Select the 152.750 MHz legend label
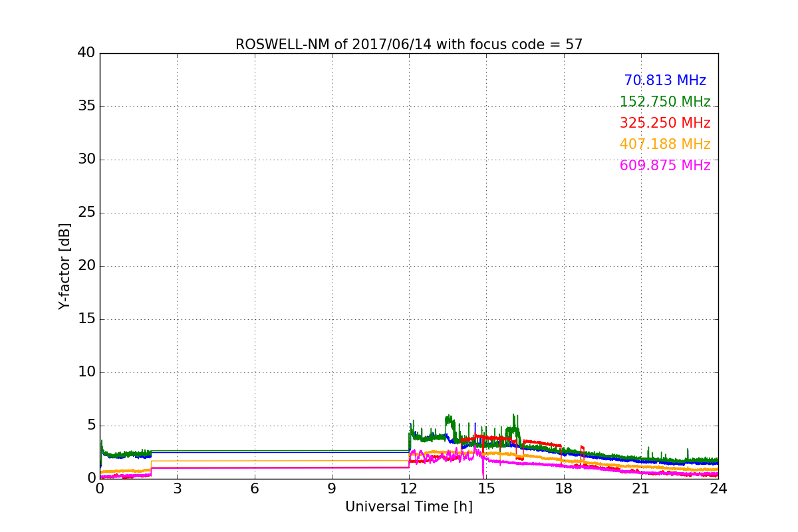The image size is (798, 532). tap(664, 102)
